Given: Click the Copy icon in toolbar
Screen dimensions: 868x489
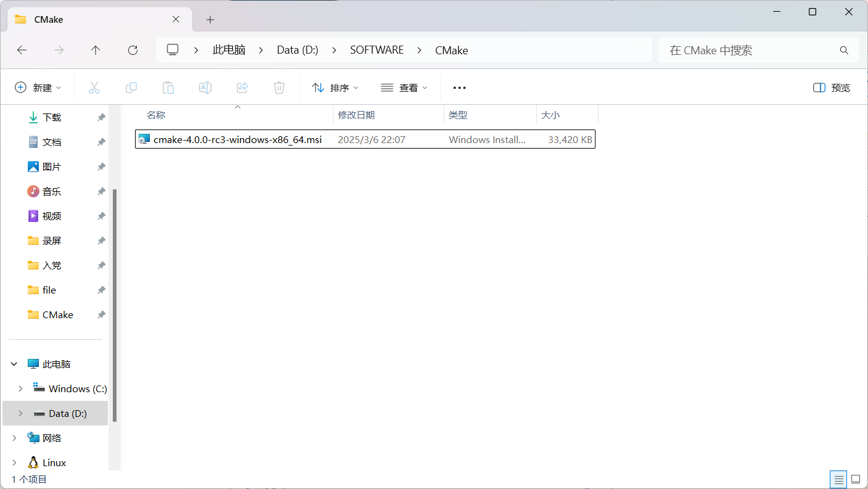Looking at the screenshot, I should [131, 88].
